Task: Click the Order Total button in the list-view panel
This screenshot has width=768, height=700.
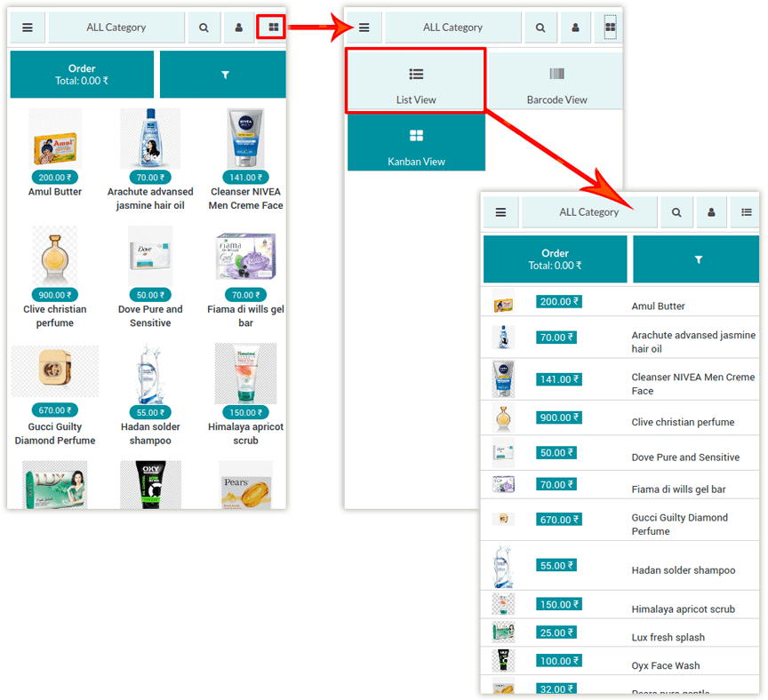Action: [x=555, y=259]
